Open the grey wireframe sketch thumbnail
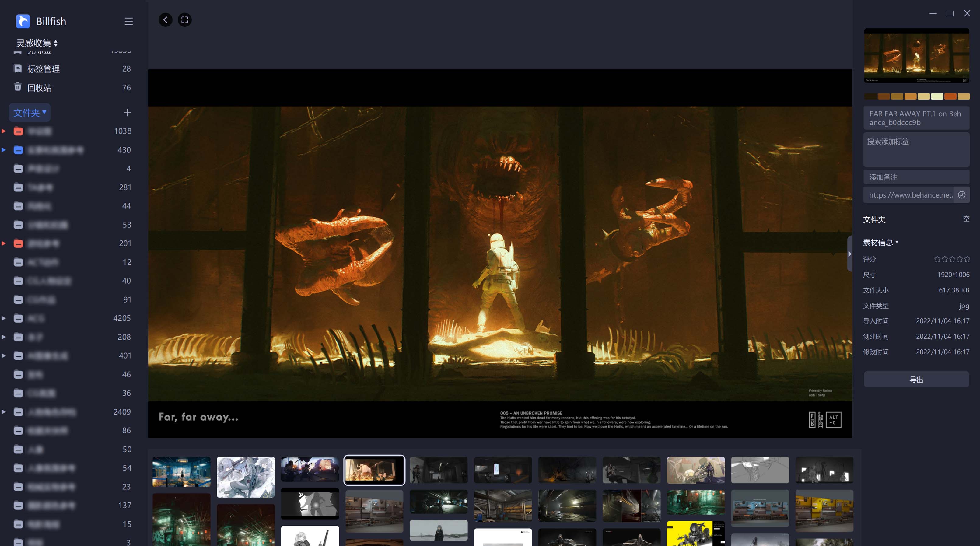The image size is (980, 546). 760,470
